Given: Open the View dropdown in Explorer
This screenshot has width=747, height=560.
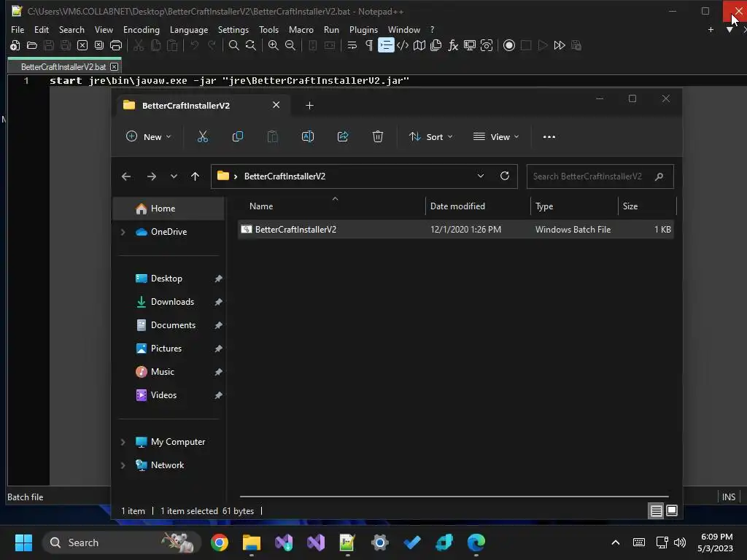Looking at the screenshot, I should click(496, 136).
